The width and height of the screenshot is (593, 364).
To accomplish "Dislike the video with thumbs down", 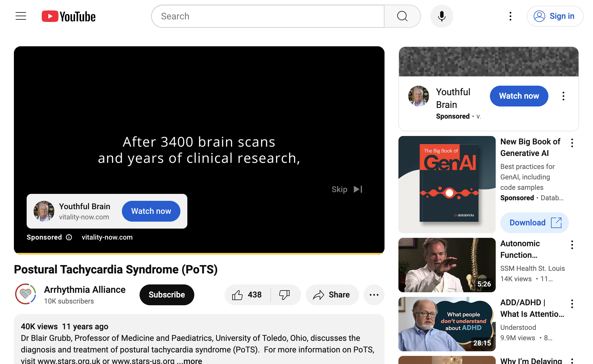I will (x=285, y=295).
